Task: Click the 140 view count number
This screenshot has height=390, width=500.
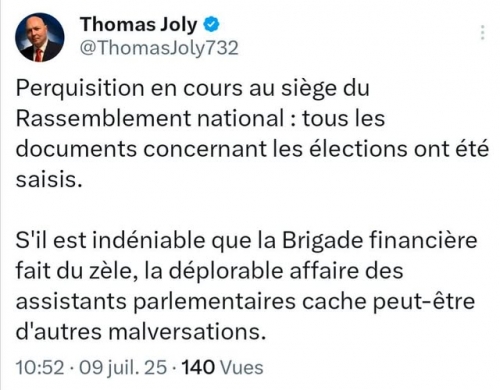Action: point(198,367)
